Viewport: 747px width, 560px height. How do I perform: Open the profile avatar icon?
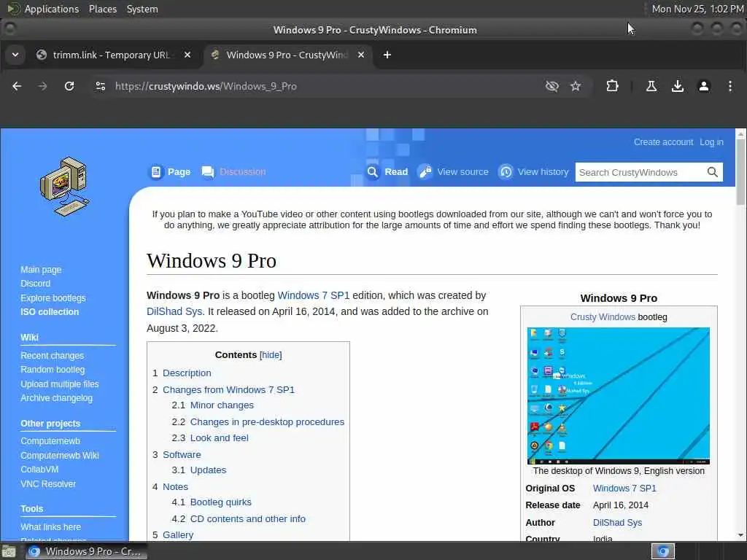pos(704,86)
